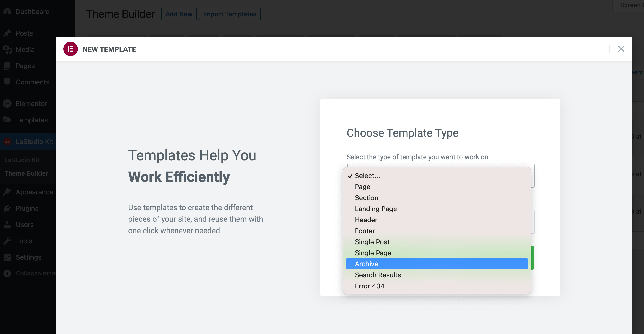The height and width of the screenshot is (334, 644).
Task: Click the Comments bubble icon
Action: click(x=7, y=82)
